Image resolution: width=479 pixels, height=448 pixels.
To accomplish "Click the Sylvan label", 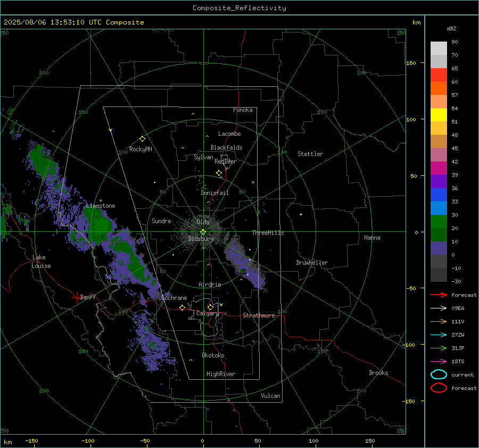I will 203,157.
